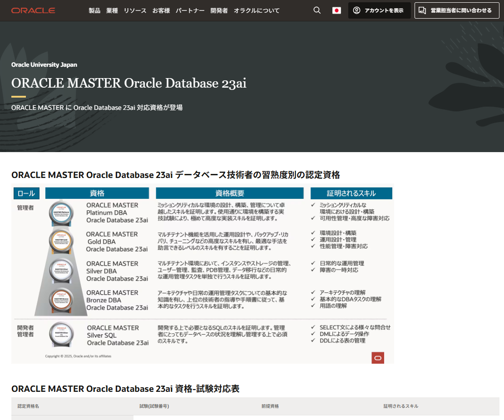Open the お客様 menu
504x420 pixels.
pos(161,10)
